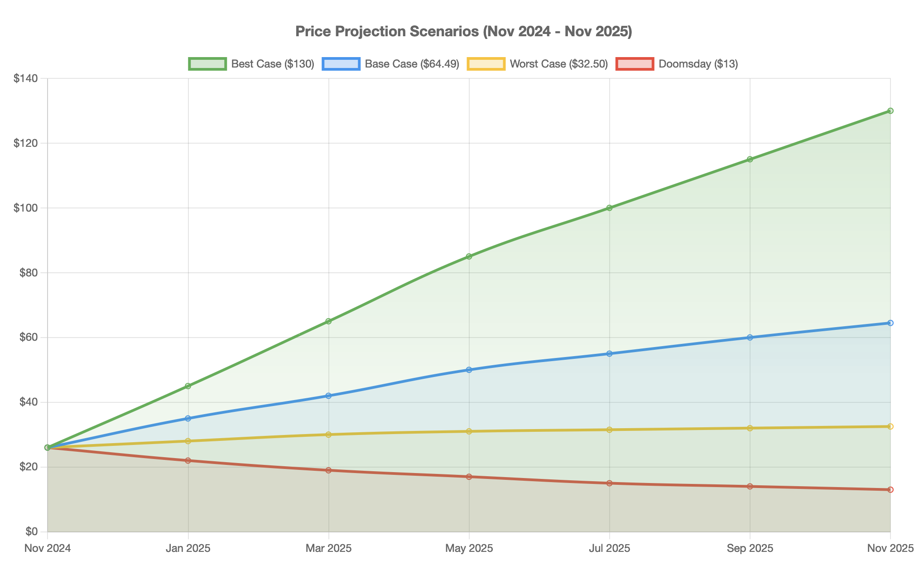
Task: Click the Base Case Nov 2025 data point
Action: tap(890, 323)
